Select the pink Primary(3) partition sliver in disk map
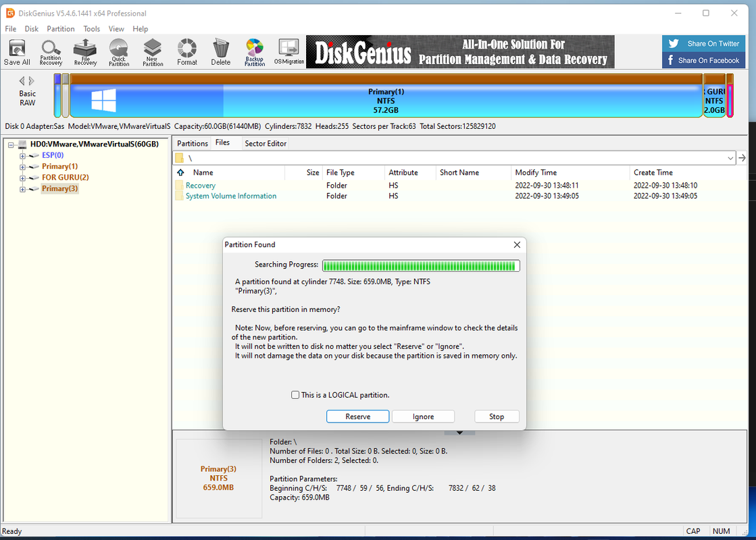The width and height of the screenshot is (756, 540). (x=730, y=96)
